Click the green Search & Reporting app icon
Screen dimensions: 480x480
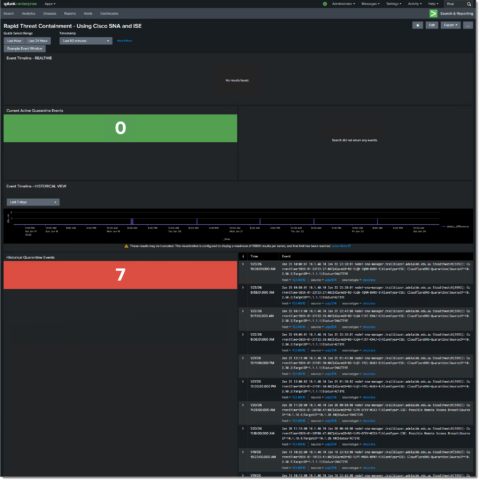point(433,13)
